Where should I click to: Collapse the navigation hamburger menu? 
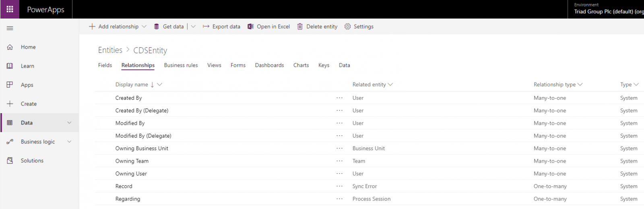point(10,28)
